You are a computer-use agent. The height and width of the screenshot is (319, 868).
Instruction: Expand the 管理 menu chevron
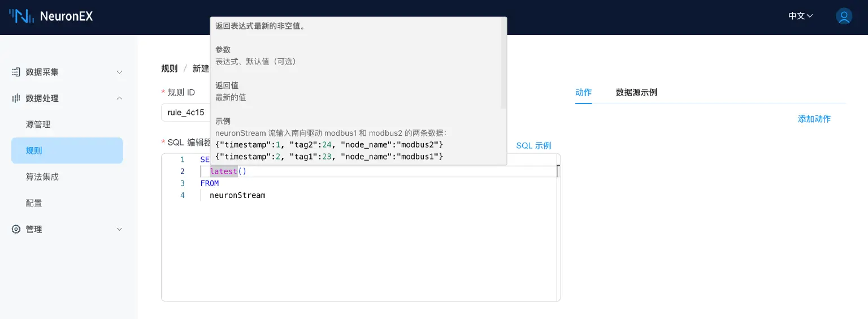[x=119, y=229]
